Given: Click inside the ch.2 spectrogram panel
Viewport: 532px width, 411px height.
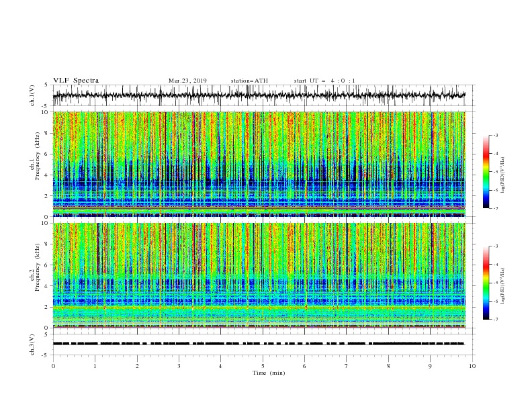Looking at the screenshot, I should (x=259, y=275).
